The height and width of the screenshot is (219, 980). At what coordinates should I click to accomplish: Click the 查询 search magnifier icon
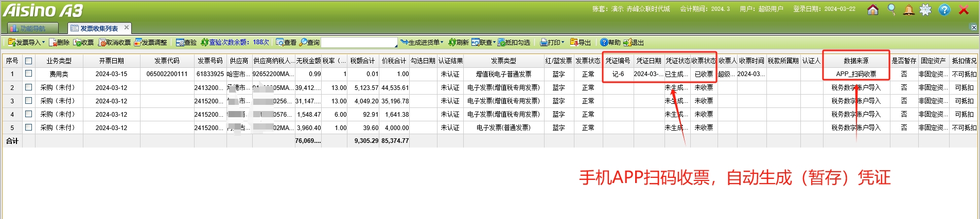click(x=304, y=42)
